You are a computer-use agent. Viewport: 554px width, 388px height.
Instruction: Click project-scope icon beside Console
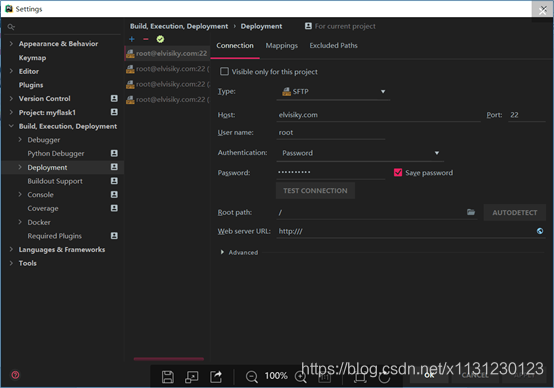(x=114, y=194)
